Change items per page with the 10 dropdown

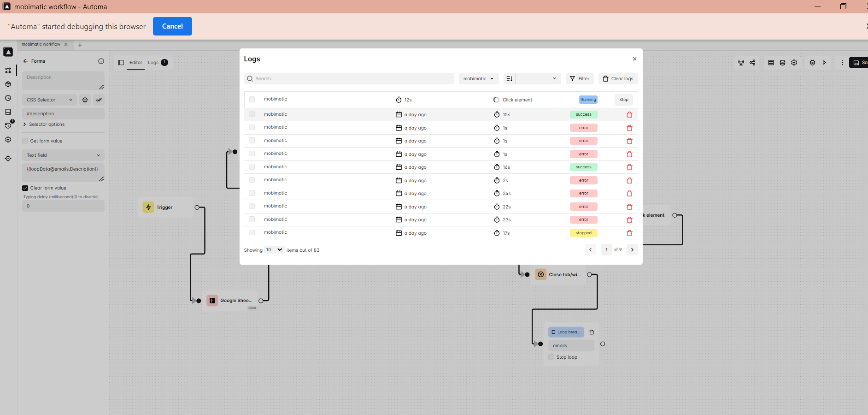274,249
